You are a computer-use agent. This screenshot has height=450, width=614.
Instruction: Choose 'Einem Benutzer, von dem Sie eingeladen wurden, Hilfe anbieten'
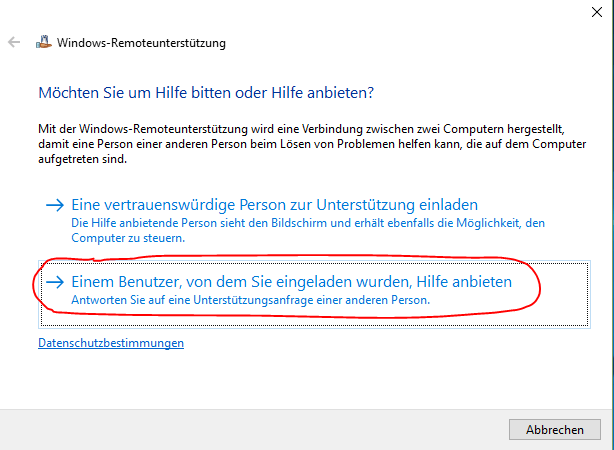coord(314,294)
